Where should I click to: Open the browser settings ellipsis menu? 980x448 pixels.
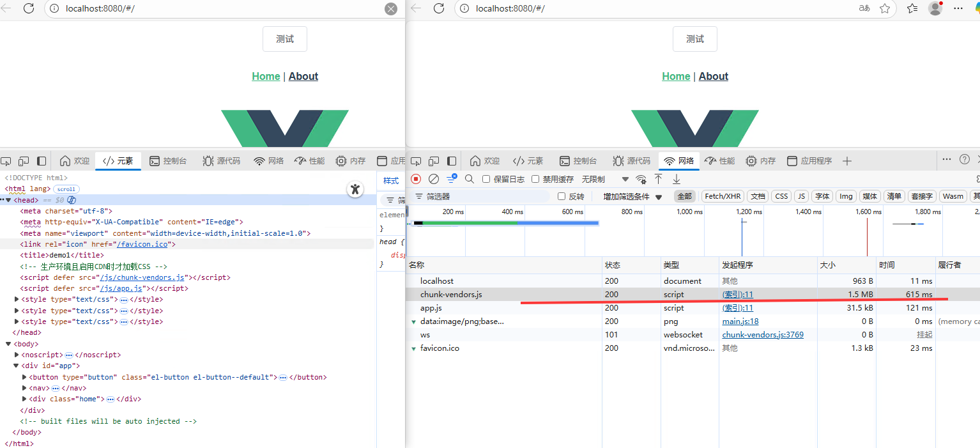[x=958, y=8]
